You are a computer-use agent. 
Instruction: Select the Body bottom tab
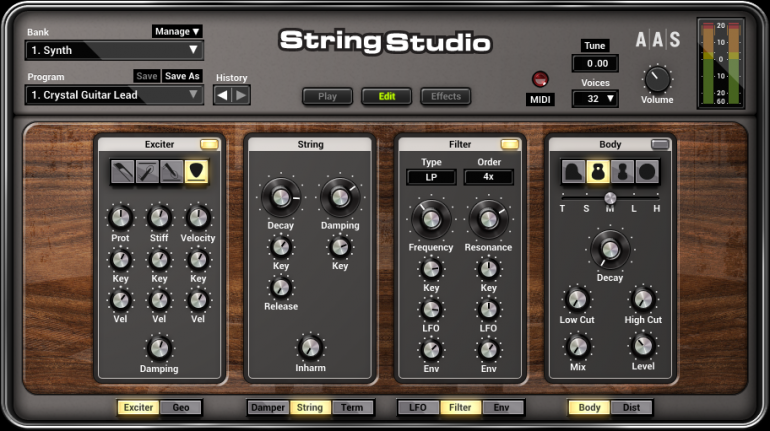(589, 407)
